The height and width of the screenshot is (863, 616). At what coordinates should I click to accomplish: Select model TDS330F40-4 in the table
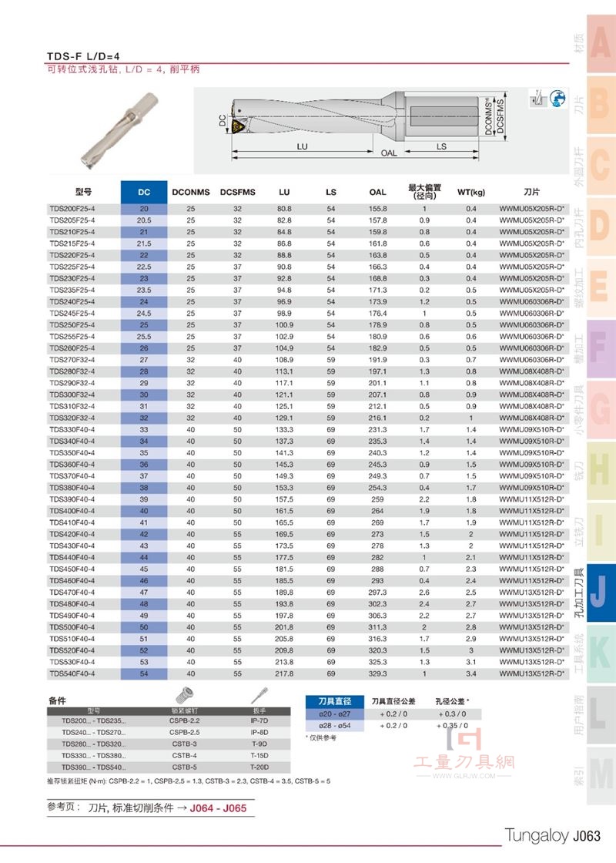72,430
